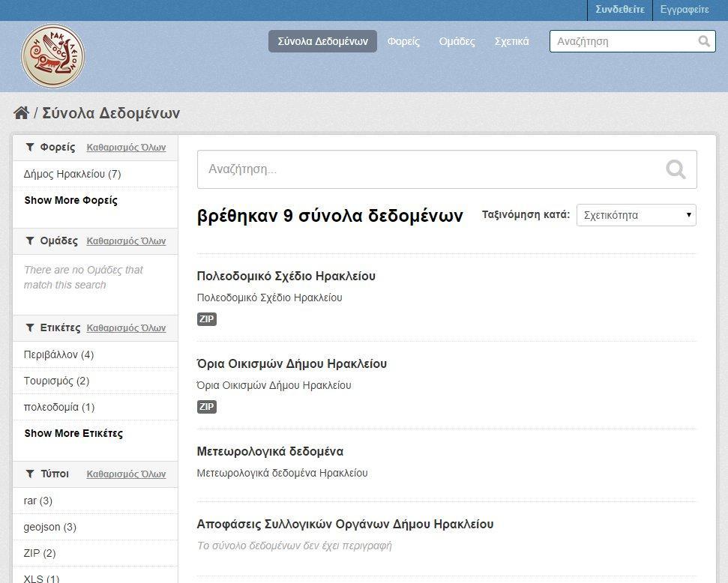Focus the header Αναζήτηση search field

[632, 41]
